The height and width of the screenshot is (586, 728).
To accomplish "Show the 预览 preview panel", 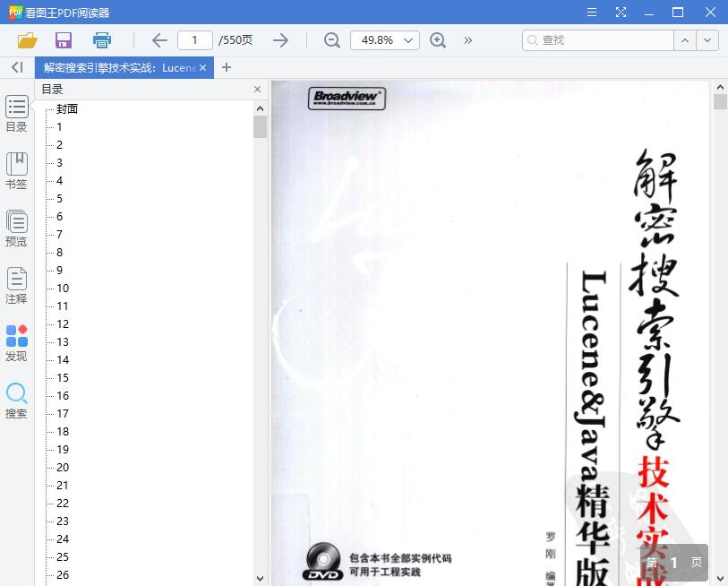I will [16, 227].
